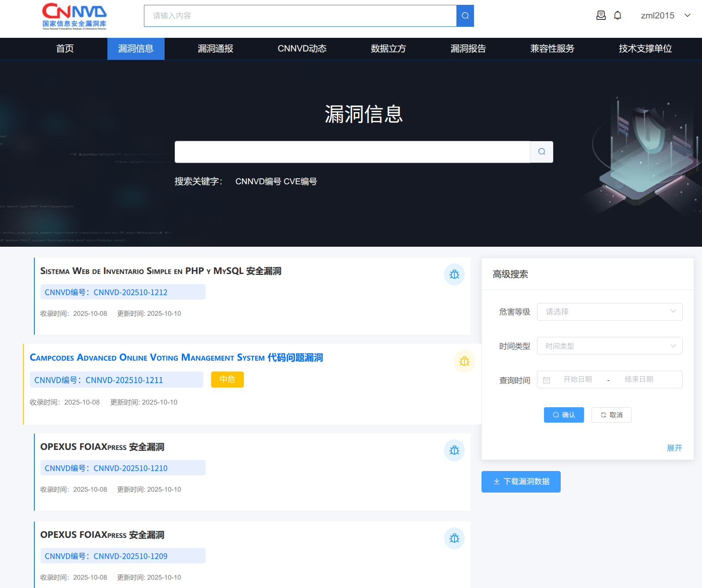Click the 下载漏洞数据 download button
The width and height of the screenshot is (702, 588).
pyautogui.click(x=521, y=482)
